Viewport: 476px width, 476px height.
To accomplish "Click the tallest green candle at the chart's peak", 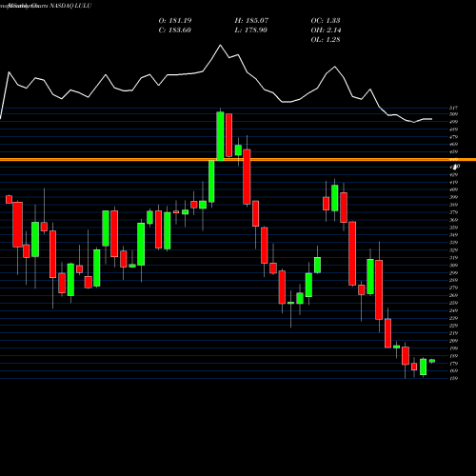I will click(220, 136).
